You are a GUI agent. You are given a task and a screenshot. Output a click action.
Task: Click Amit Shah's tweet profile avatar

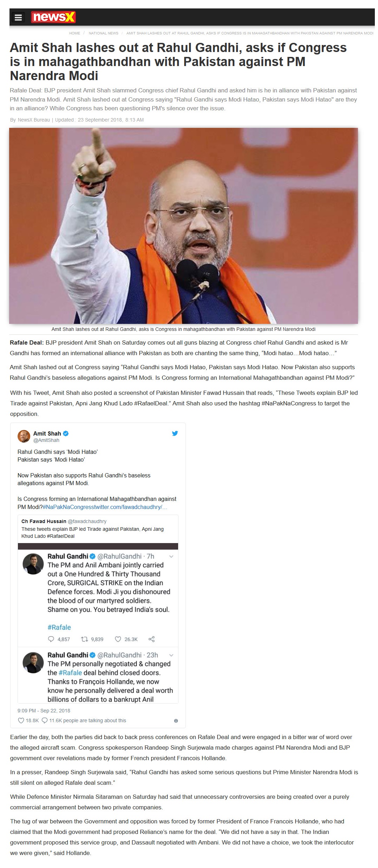click(x=24, y=436)
